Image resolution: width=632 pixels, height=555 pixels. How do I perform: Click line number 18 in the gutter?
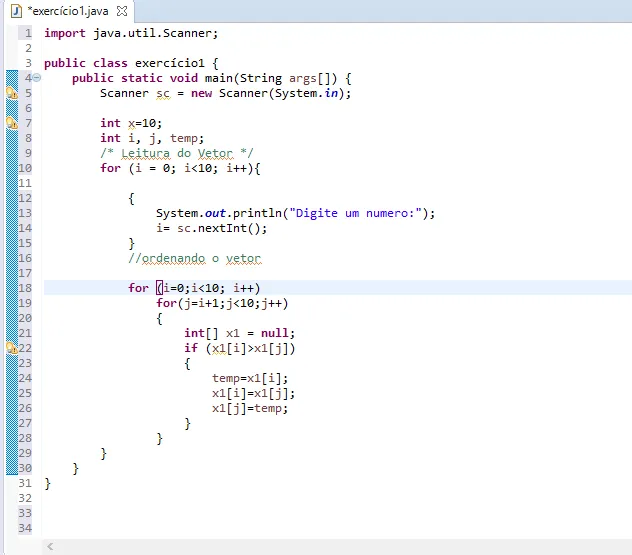tap(25, 288)
